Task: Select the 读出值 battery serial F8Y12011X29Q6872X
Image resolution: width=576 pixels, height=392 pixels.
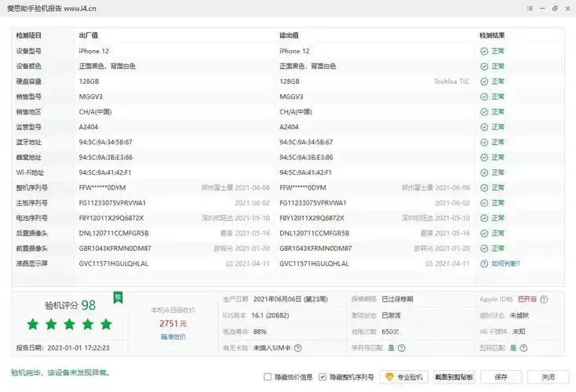Action: pyautogui.click(x=312, y=218)
